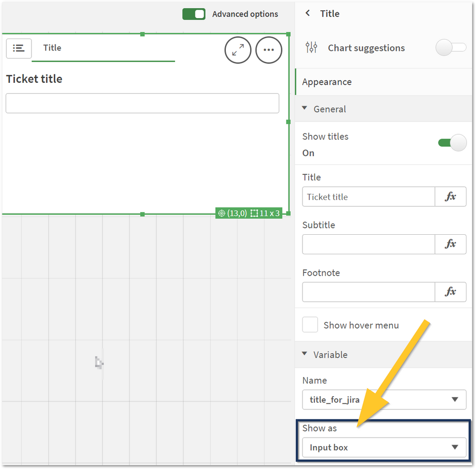Image resolution: width=476 pixels, height=469 pixels.
Task: Expand the Title object to full screen
Action: (x=238, y=50)
